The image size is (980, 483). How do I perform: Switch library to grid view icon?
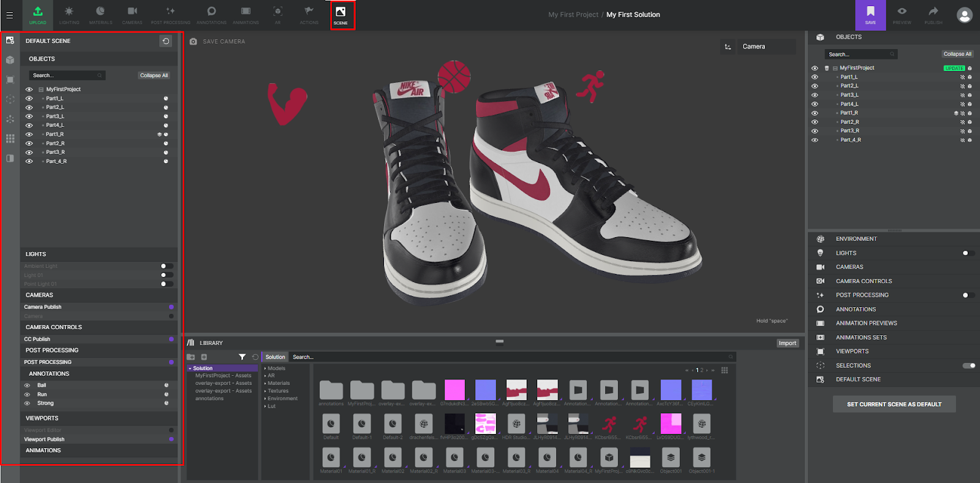pyautogui.click(x=725, y=370)
